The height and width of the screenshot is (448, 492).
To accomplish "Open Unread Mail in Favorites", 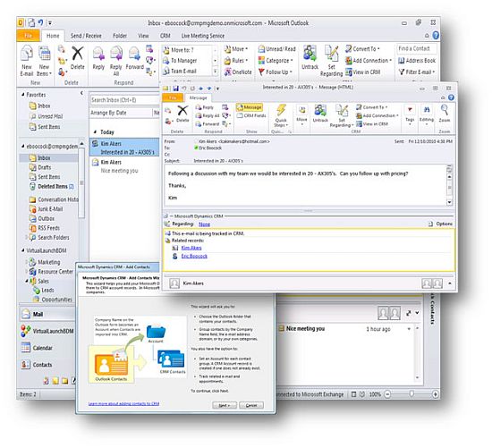I will (x=47, y=116).
